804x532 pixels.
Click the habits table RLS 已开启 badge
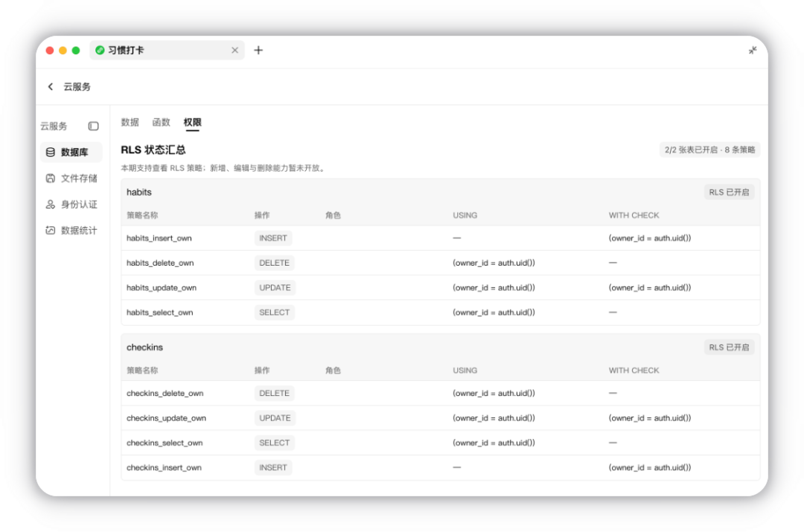coord(729,192)
